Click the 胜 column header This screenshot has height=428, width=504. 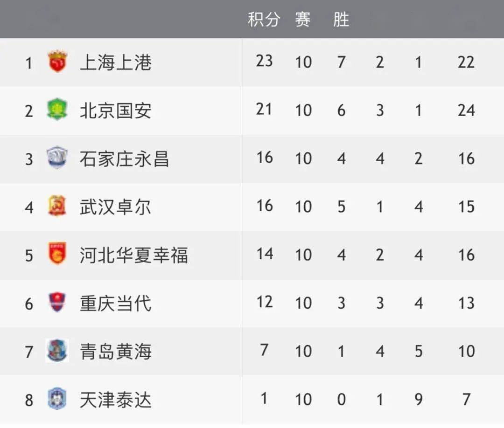point(341,19)
